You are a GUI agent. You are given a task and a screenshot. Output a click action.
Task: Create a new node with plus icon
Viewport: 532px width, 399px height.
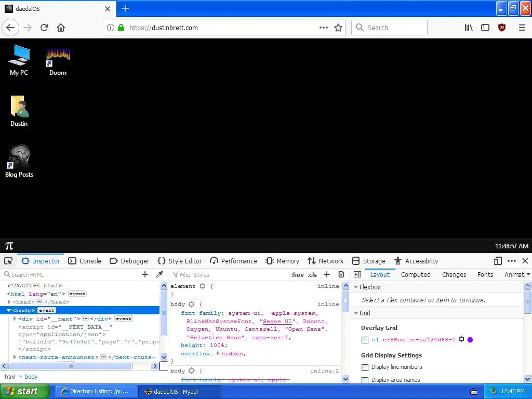[x=145, y=274]
